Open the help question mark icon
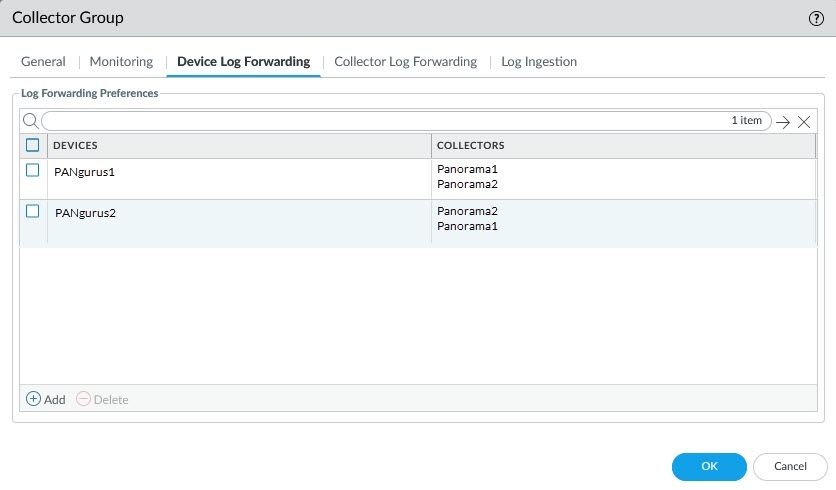836x490 pixels. click(815, 19)
